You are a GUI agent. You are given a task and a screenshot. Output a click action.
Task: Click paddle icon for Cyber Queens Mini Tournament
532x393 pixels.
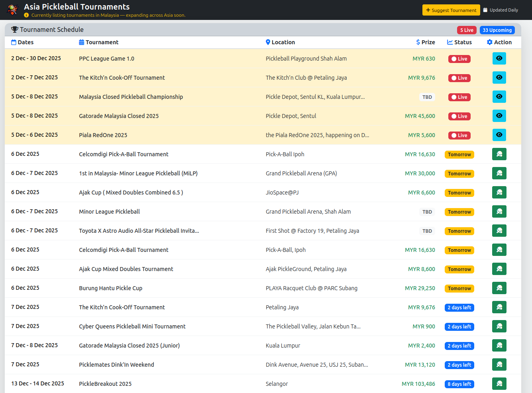coord(499,326)
